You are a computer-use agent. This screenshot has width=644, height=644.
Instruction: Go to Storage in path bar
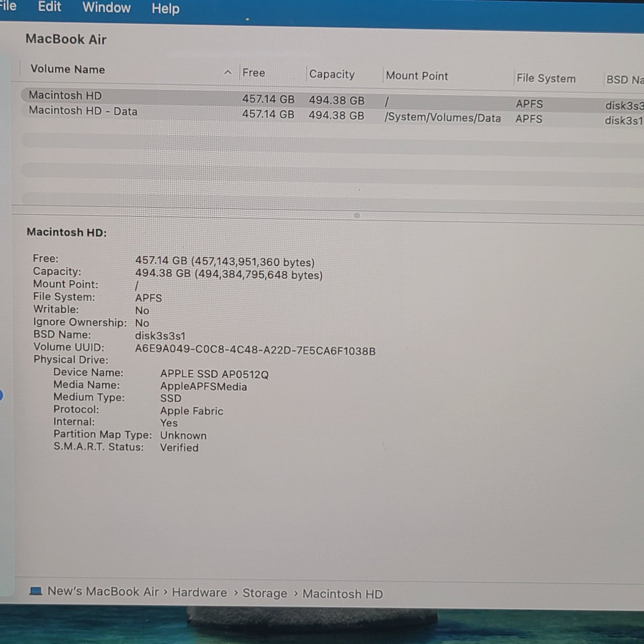click(x=265, y=593)
